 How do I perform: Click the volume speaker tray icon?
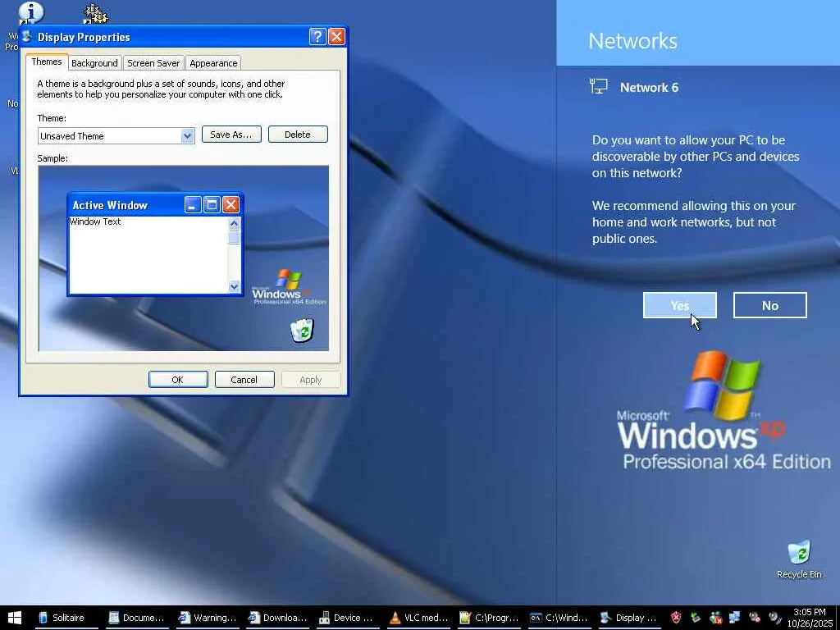point(774,618)
